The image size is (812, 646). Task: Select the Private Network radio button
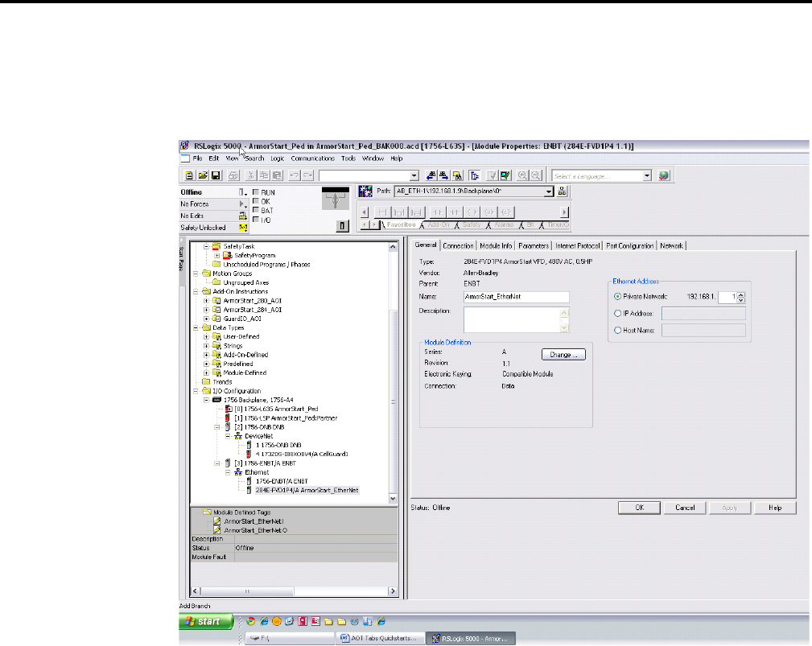coord(617,297)
